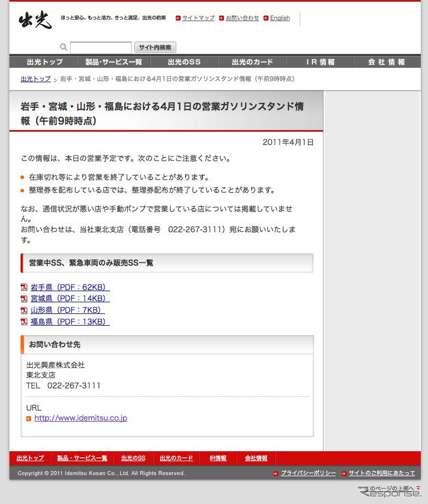Open the 製品・サービス一覧 navigation tab
The image size is (428, 504).
pyautogui.click(x=113, y=62)
